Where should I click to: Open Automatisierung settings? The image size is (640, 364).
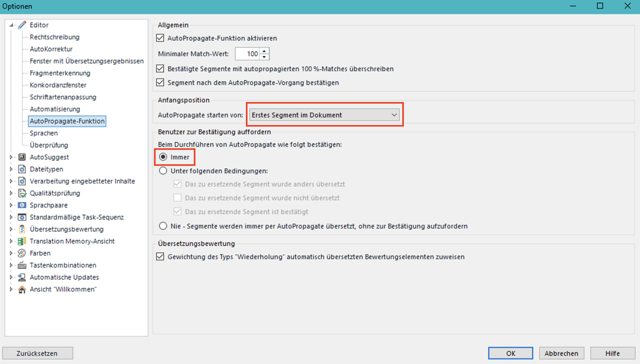coord(55,109)
